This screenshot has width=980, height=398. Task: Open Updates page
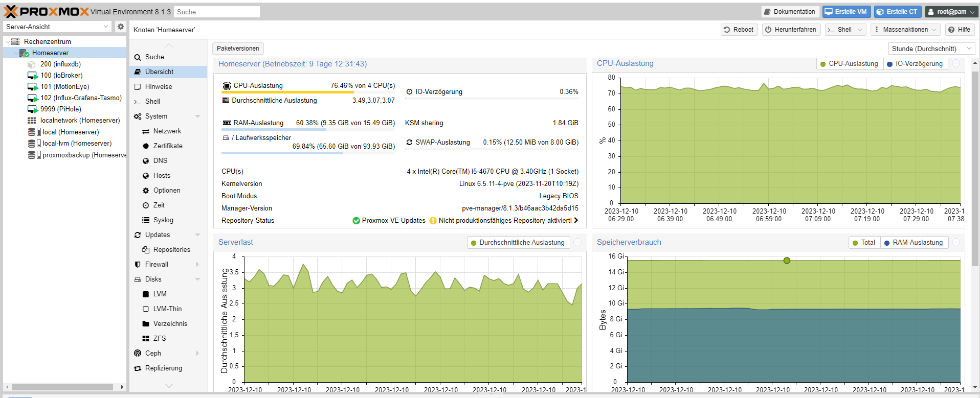[x=158, y=235]
